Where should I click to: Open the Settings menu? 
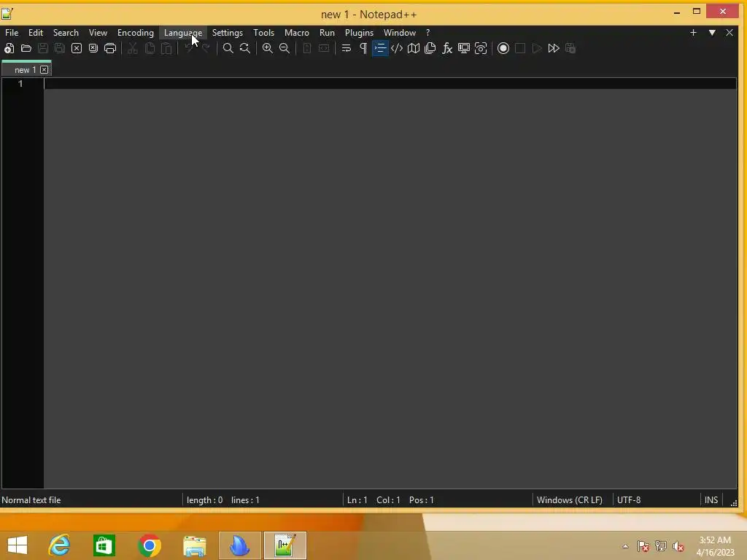pyautogui.click(x=228, y=32)
